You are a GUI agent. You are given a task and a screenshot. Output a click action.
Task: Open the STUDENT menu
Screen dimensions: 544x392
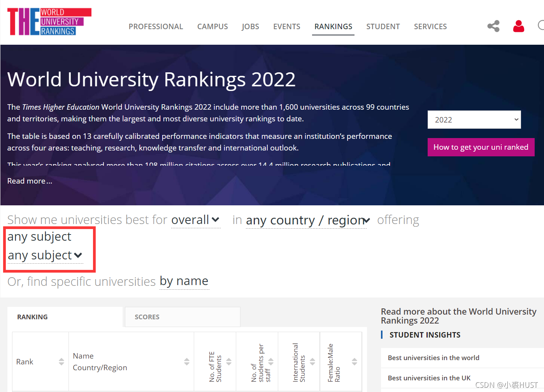click(x=383, y=26)
